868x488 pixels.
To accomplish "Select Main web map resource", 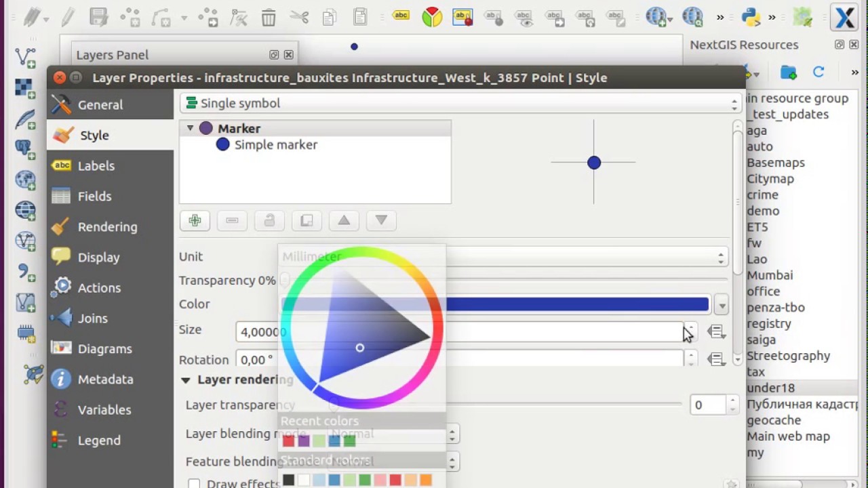I will coord(788,436).
